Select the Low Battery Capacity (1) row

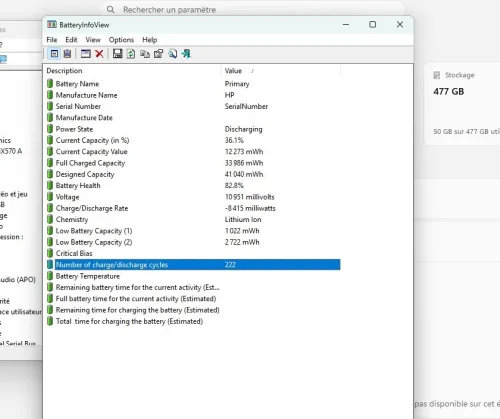193,231
